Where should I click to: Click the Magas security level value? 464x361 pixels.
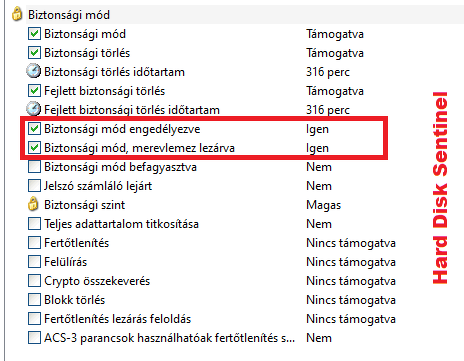click(324, 205)
